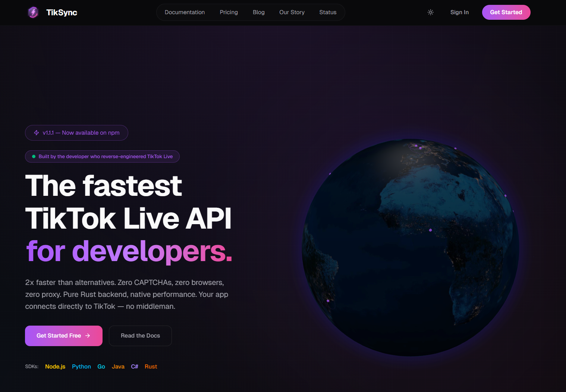Click the v1.1.1 now available on npm badge
This screenshot has height=392, width=566.
pyautogui.click(x=76, y=133)
